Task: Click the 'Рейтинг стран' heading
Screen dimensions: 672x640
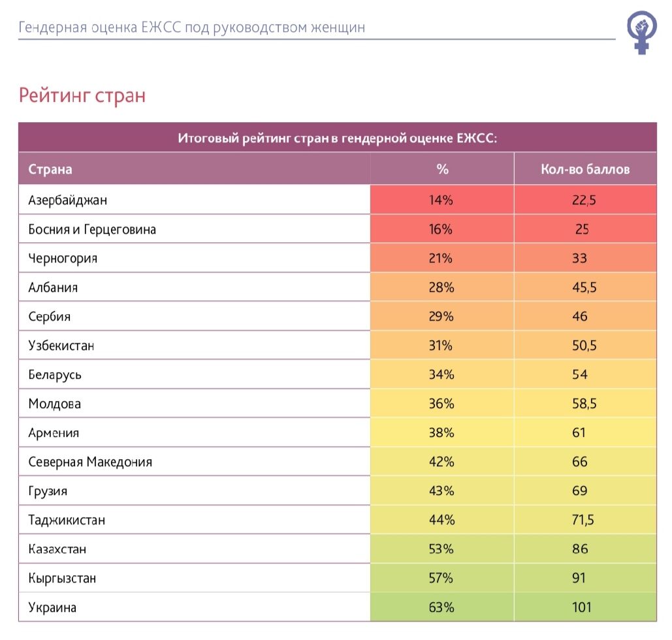Action: click(82, 95)
